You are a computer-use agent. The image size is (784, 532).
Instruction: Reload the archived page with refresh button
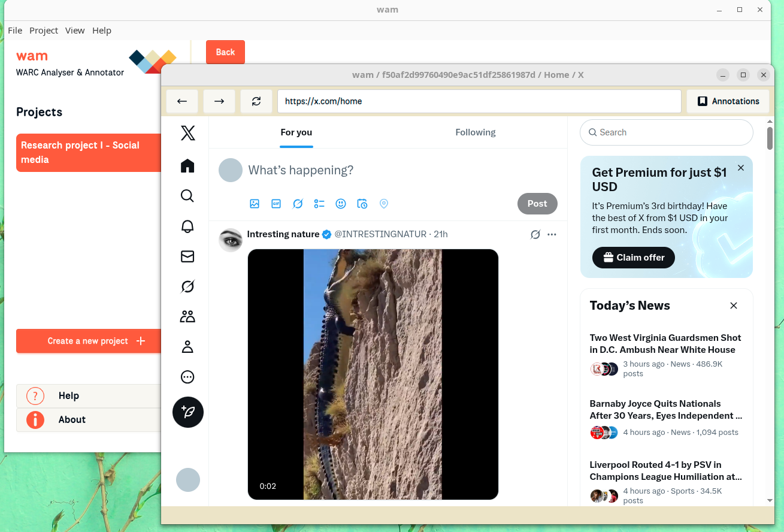(x=256, y=101)
